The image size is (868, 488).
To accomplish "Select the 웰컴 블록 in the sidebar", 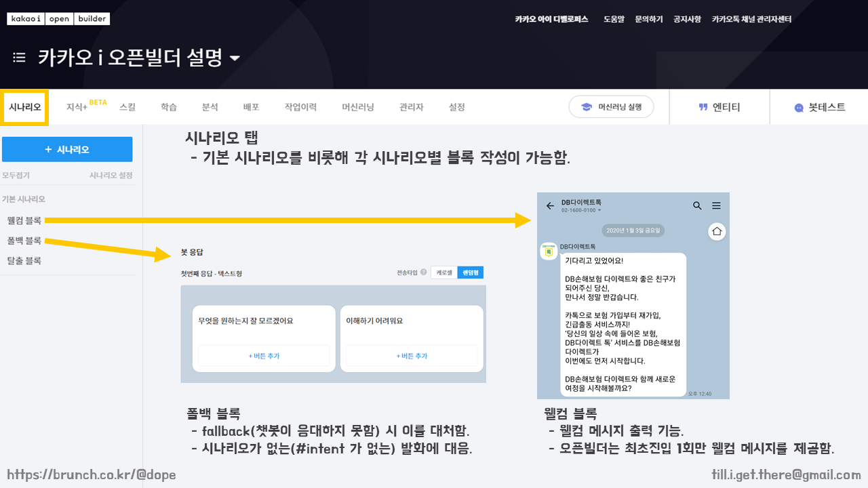I will (24, 220).
